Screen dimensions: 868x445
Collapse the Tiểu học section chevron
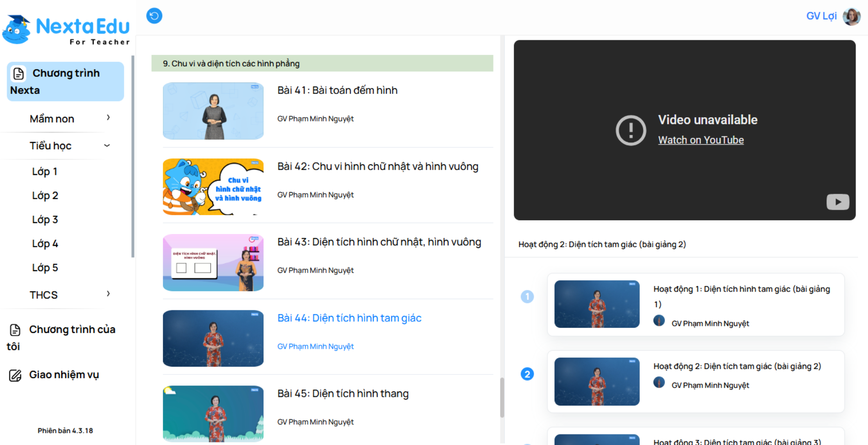pyautogui.click(x=107, y=146)
